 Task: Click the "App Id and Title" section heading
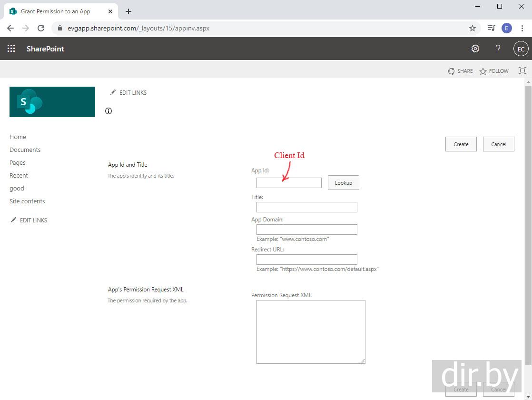tap(128, 165)
